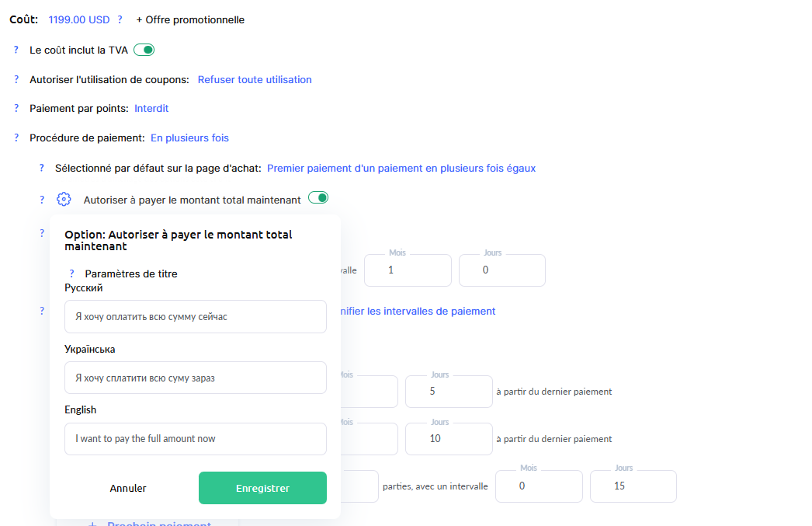Focus the Русский title text field
The width and height of the screenshot is (812, 526).
pyautogui.click(x=196, y=317)
